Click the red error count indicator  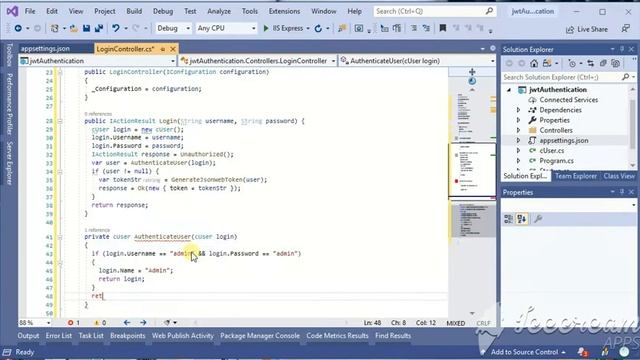point(73,322)
